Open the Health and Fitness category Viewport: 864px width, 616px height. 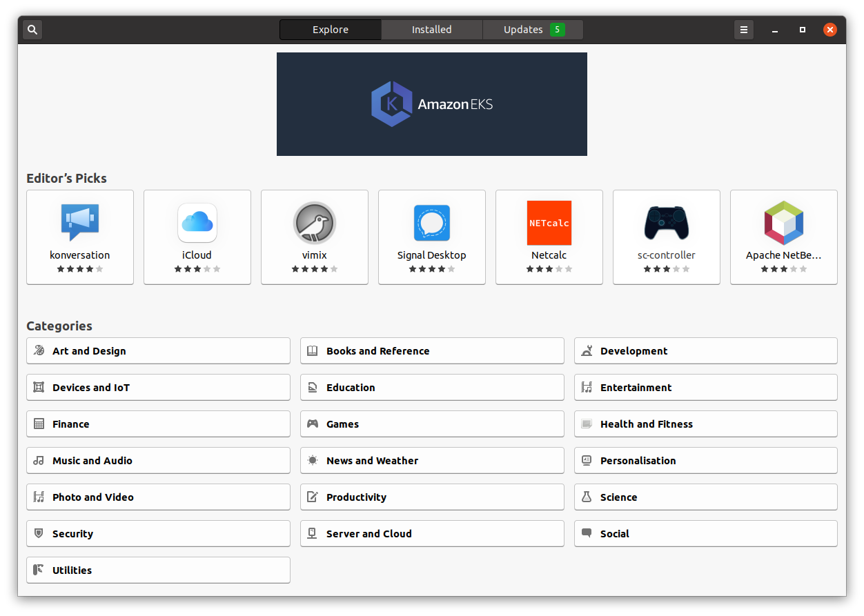click(706, 424)
